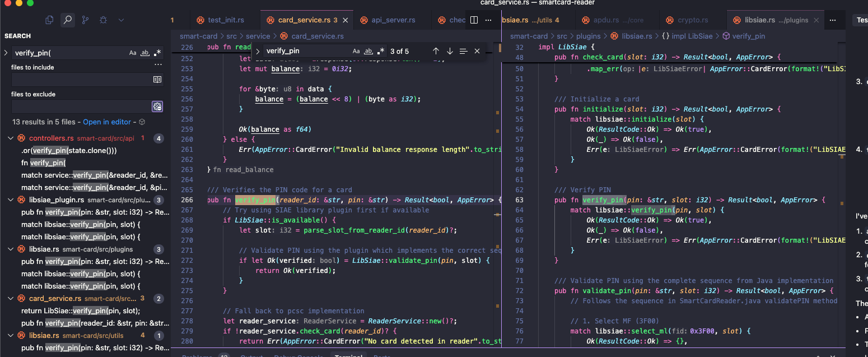Open search results in editor link

point(107,122)
